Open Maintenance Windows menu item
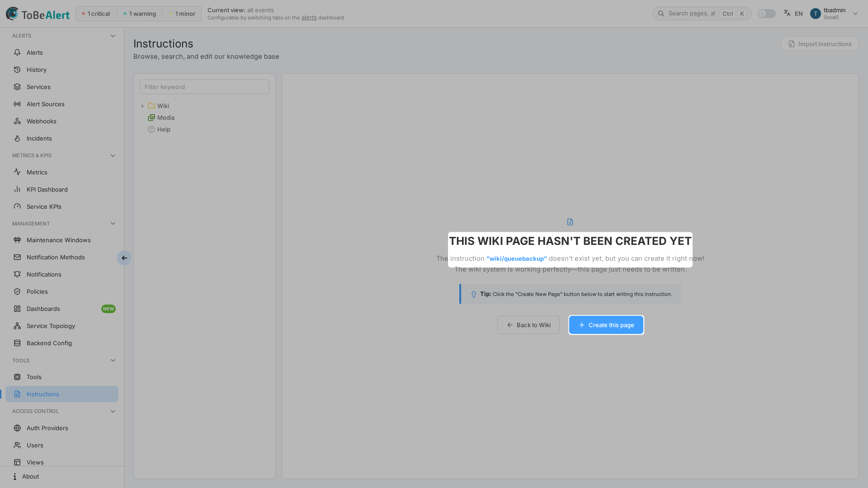 pos(62,240)
